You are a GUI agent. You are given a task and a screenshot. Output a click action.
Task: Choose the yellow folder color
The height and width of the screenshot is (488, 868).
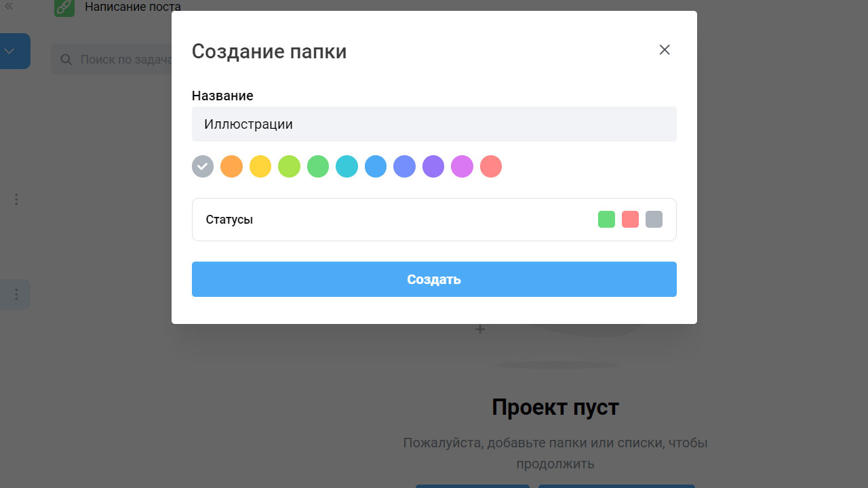pos(260,167)
